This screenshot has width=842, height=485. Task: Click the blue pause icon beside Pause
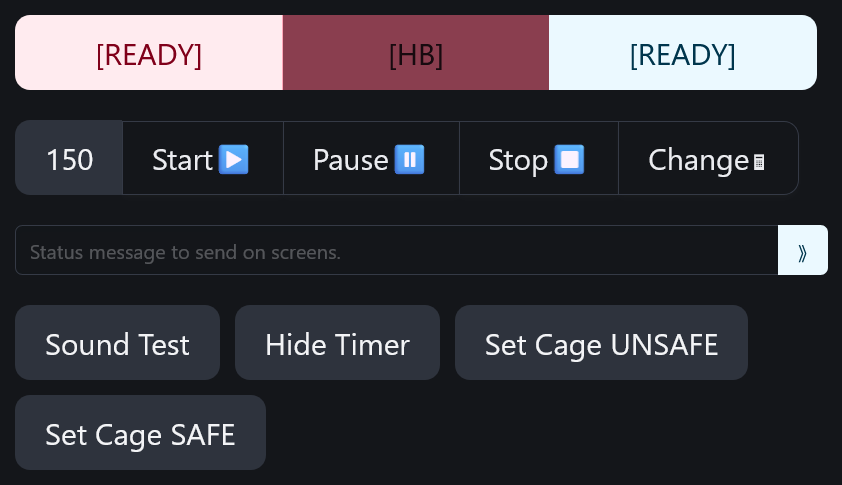coord(409,160)
